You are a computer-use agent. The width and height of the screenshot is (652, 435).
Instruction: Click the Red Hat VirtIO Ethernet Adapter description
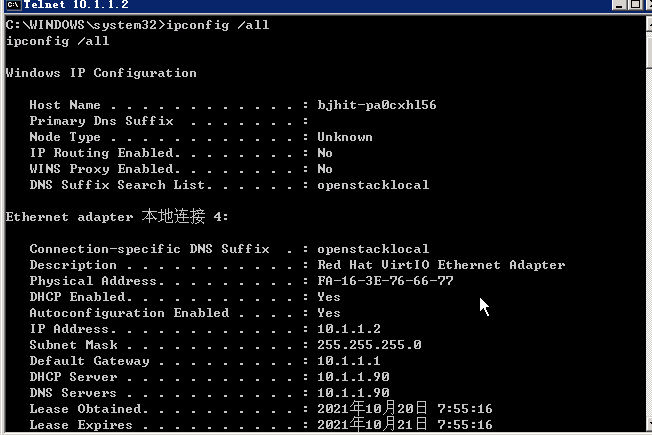[x=441, y=265]
